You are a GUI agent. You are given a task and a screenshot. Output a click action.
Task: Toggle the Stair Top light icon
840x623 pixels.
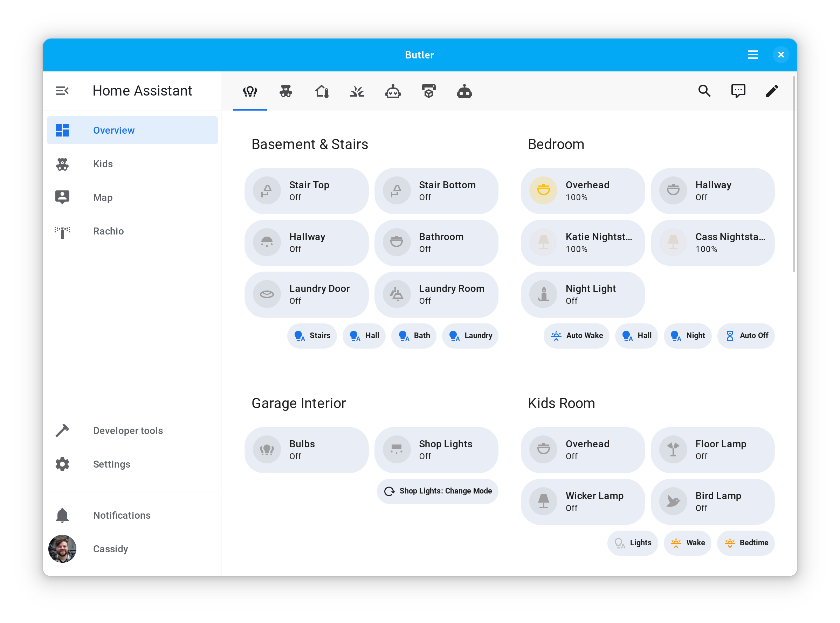[267, 190]
